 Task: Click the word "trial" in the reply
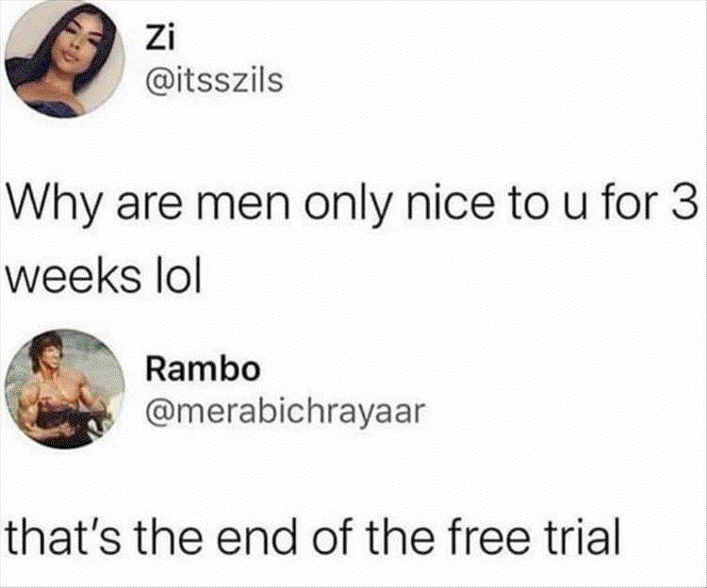581,536
